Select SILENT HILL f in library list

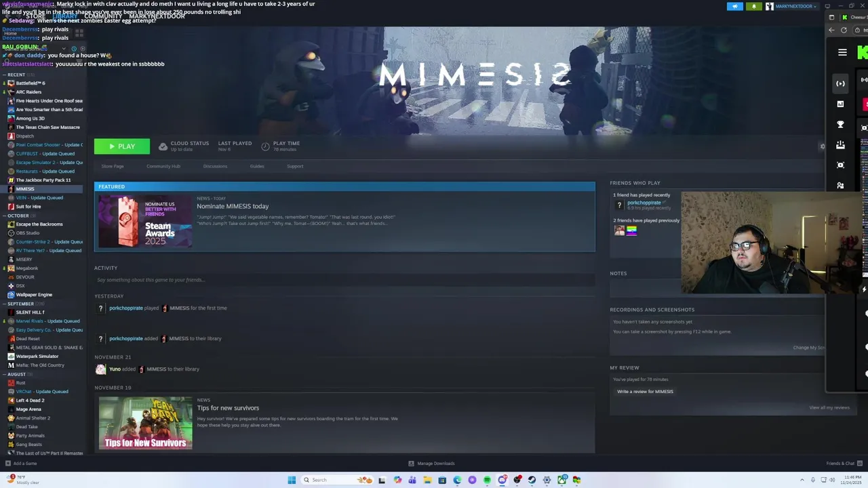(30, 312)
